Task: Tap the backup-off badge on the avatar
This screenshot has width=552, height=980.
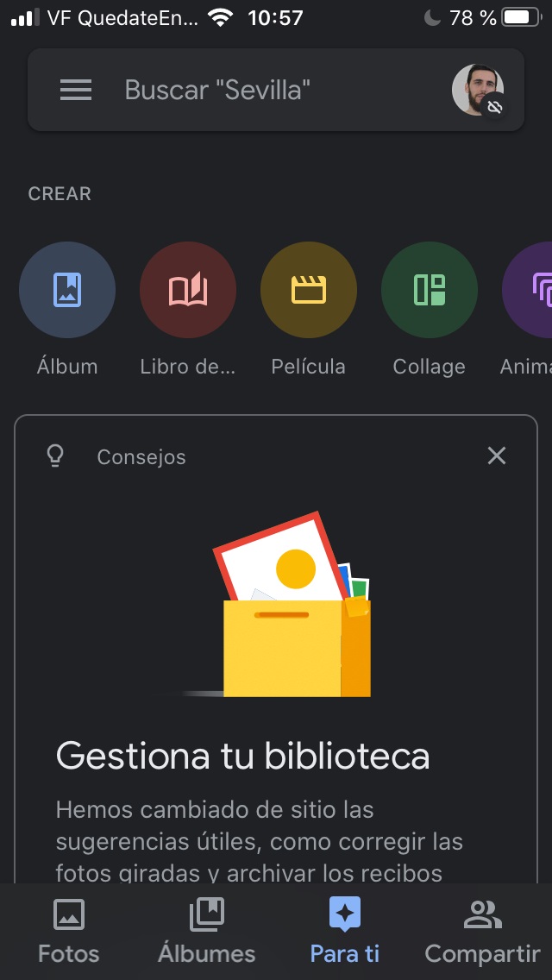Action: point(494,108)
